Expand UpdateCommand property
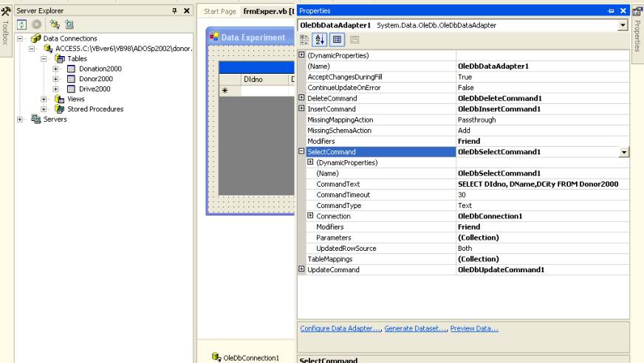 pyautogui.click(x=301, y=269)
